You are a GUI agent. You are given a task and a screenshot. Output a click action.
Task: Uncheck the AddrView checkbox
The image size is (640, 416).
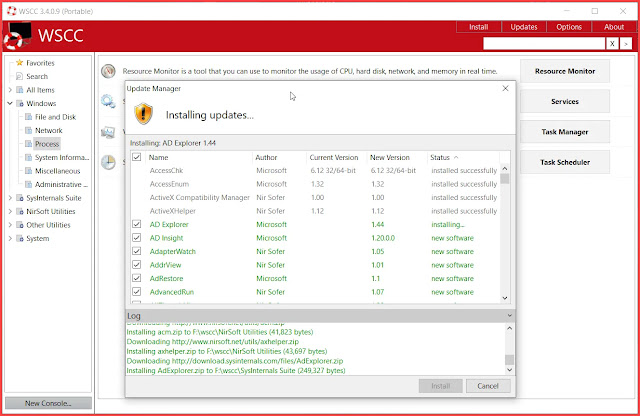137,265
